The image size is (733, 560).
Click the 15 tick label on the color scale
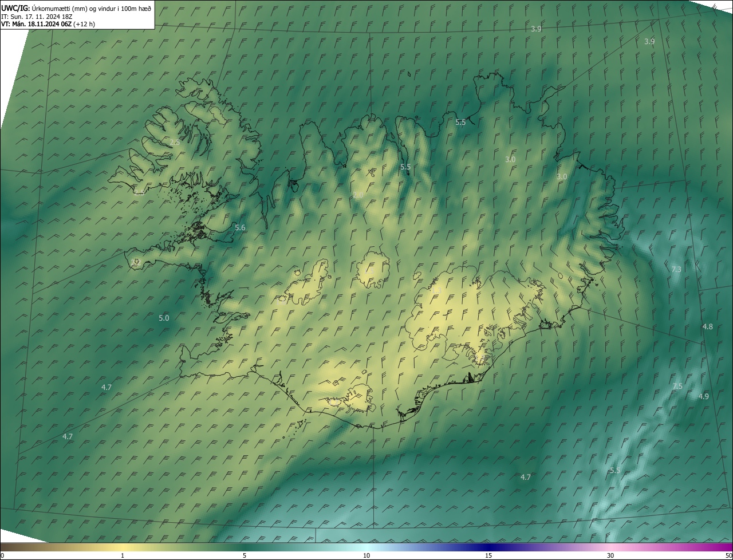coord(488,555)
